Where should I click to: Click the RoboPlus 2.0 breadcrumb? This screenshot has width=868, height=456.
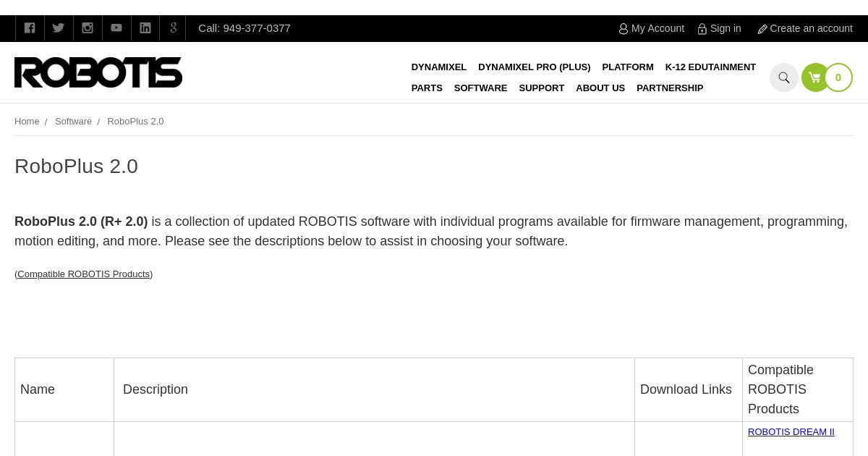coord(135,121)
